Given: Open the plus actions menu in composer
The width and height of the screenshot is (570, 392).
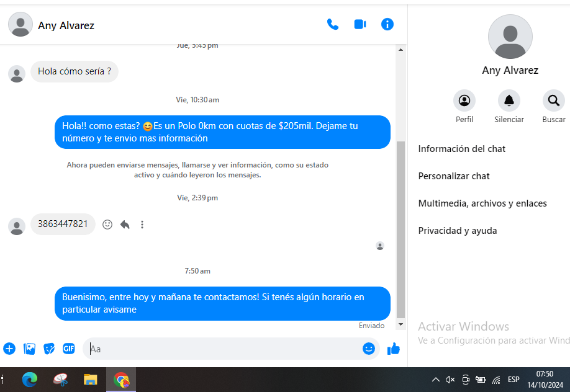Looking at the screenshot, I should pos(9,349).
